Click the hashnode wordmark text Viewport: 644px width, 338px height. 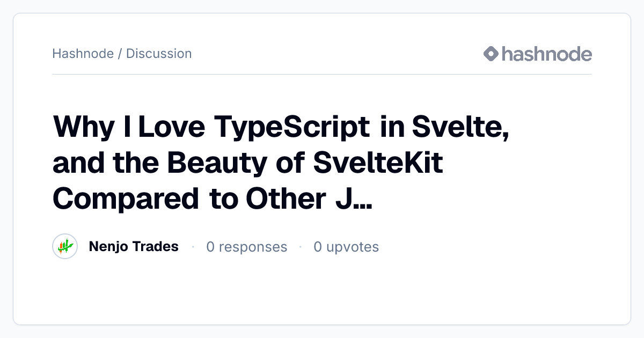(547, 54)
